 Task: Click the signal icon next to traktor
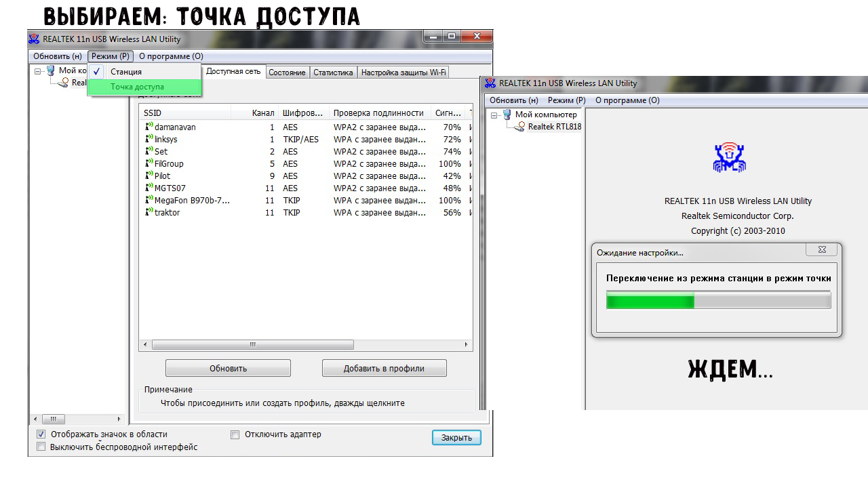click(x=149, y=212)
